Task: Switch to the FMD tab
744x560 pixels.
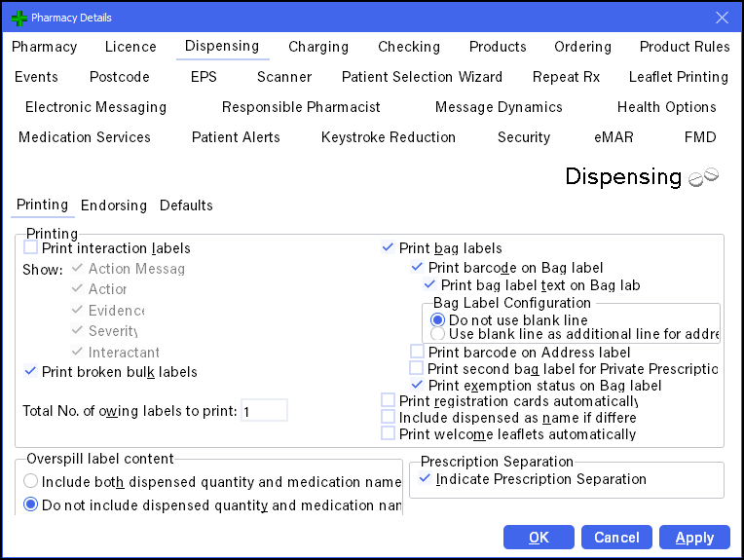Action: 700,137
